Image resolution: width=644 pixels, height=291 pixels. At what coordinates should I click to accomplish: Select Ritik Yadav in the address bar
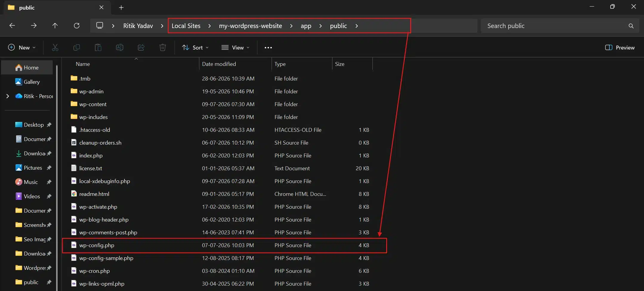click(x=138, y=26)
